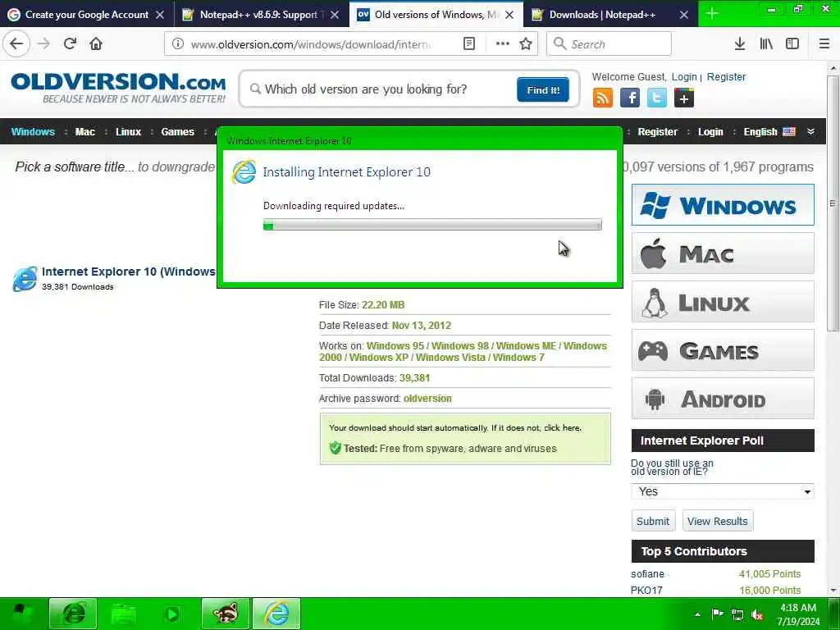Open the Action Center flag icon

[x=717, y=614]
